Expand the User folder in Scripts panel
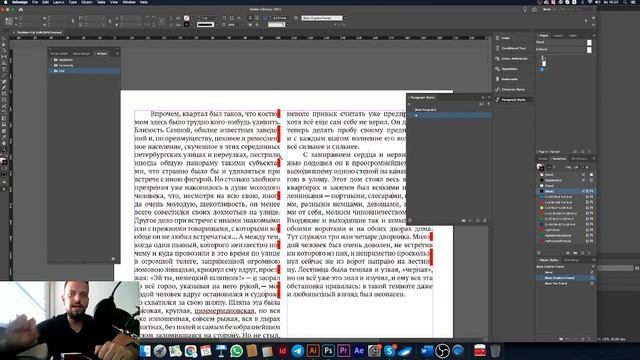This screenshot has width=640, height=360. pos(51,71)
